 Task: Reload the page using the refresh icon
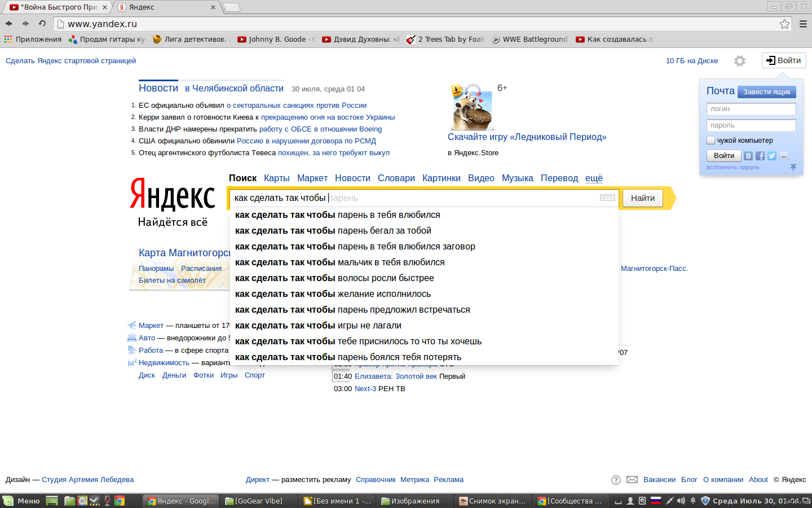coord(42,24)
